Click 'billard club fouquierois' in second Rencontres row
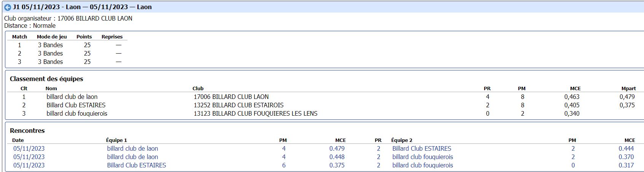 (x=422, y=157)
